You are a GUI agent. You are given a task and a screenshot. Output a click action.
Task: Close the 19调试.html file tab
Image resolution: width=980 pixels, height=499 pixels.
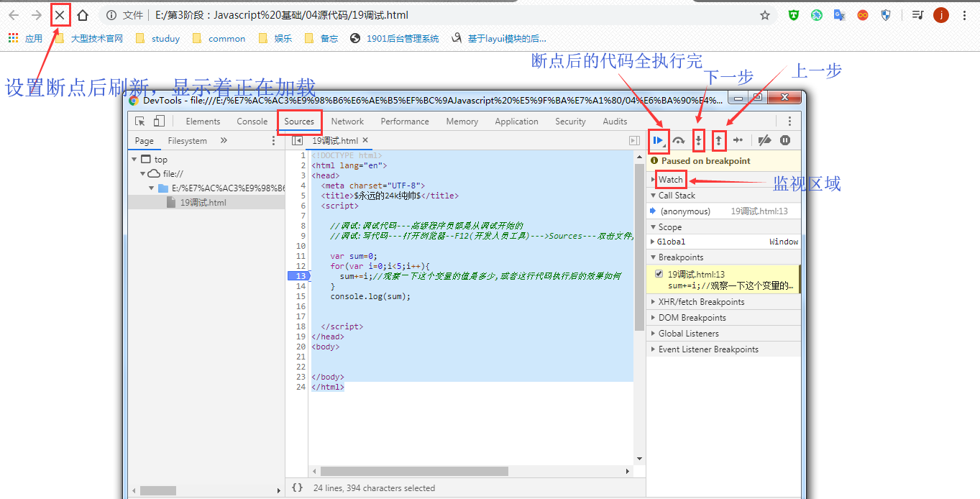[x=365, y=140]
